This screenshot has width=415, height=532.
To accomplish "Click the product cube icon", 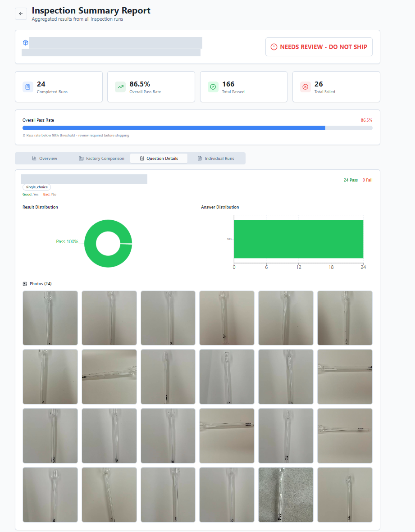I will click(25, 43).
